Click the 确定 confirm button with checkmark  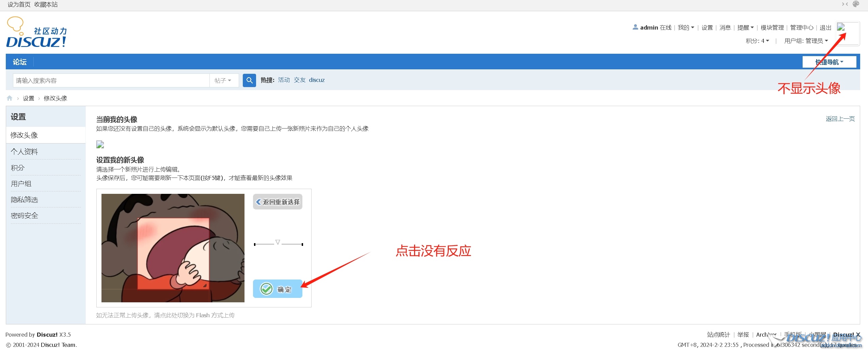coord(277,289)
